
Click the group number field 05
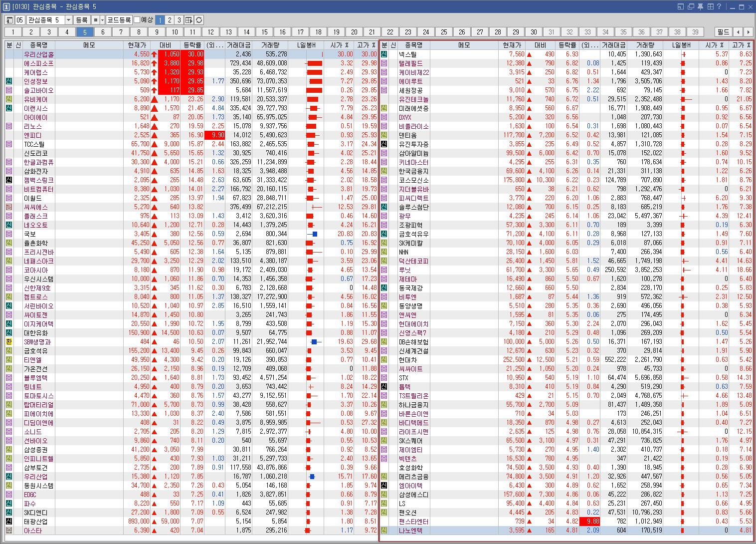[20, 20]
